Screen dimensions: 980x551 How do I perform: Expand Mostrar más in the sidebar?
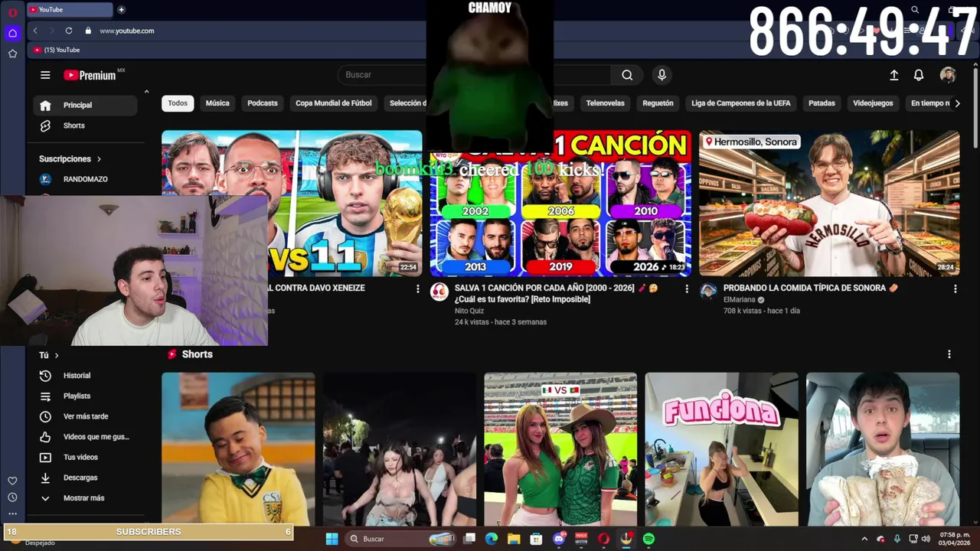pyautogui.click(x=85, y=498)
